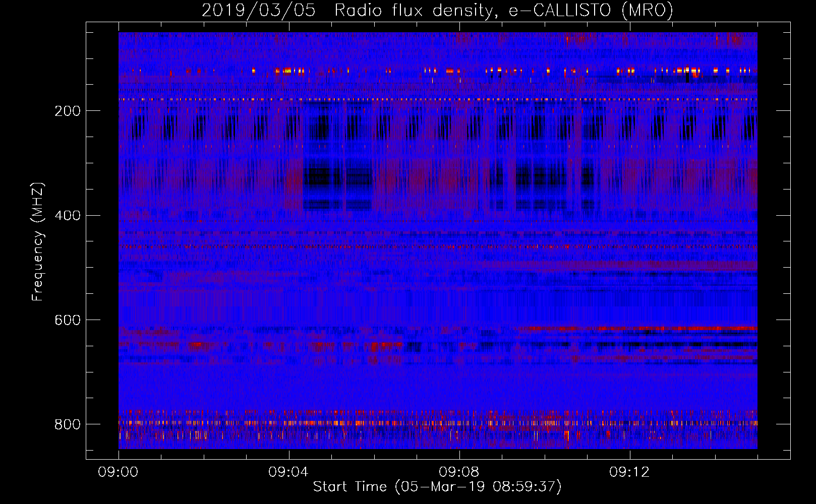Click the 09:12 time tick label
The image size is (816, 504).
pyautogui.click(x=630, y=472)
